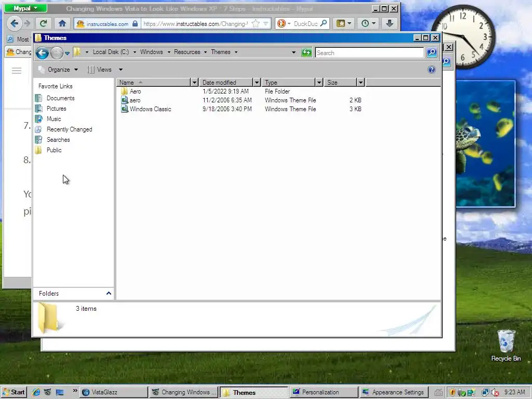532x399 pixels.
Task: Click the green refresh button in Themes window
Action: (307, 52)
